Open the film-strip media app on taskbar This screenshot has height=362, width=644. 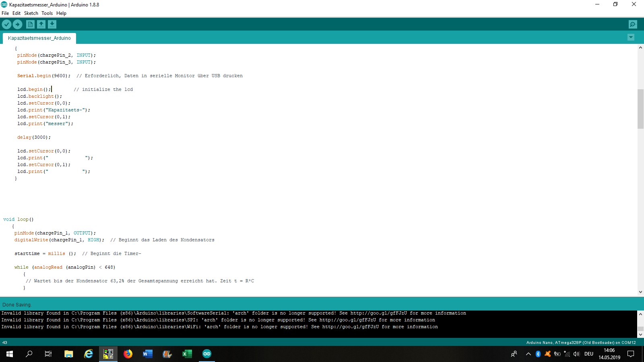point(167,354)
